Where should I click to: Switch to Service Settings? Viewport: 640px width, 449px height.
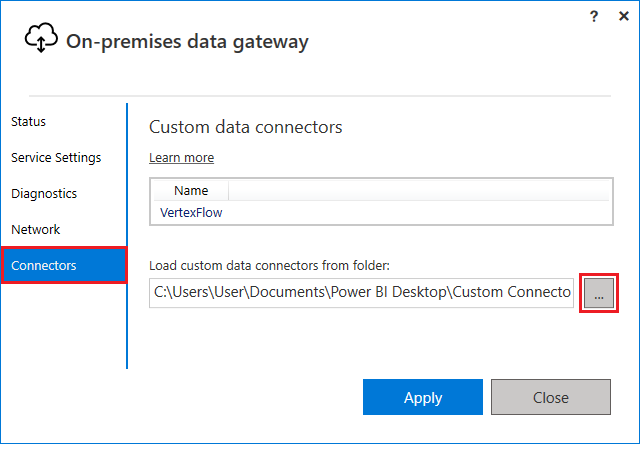pos(56,158)
